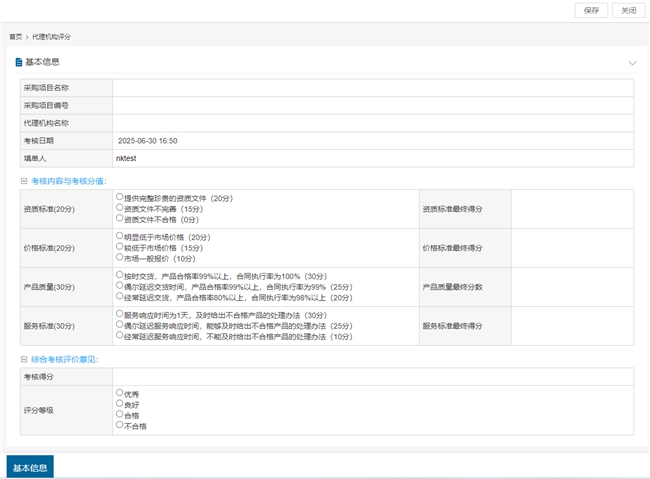Click the 基本信息 document icon
The width and height of the screenshot is (650, 479).
coord(19,62)
